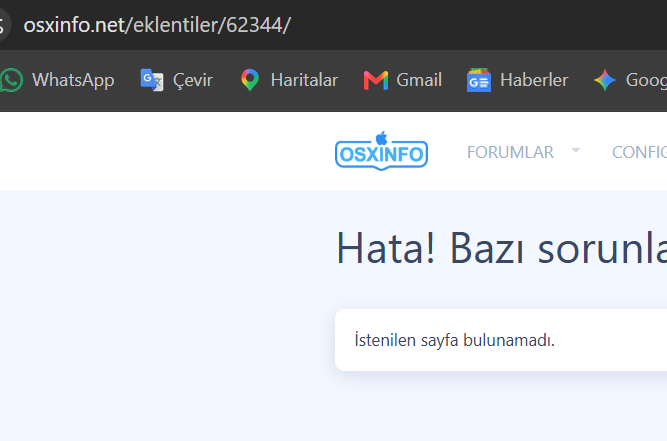Screen dimensions: 667x441
Task: Click the Gmail envelope icon
Action: pos(376,80)
